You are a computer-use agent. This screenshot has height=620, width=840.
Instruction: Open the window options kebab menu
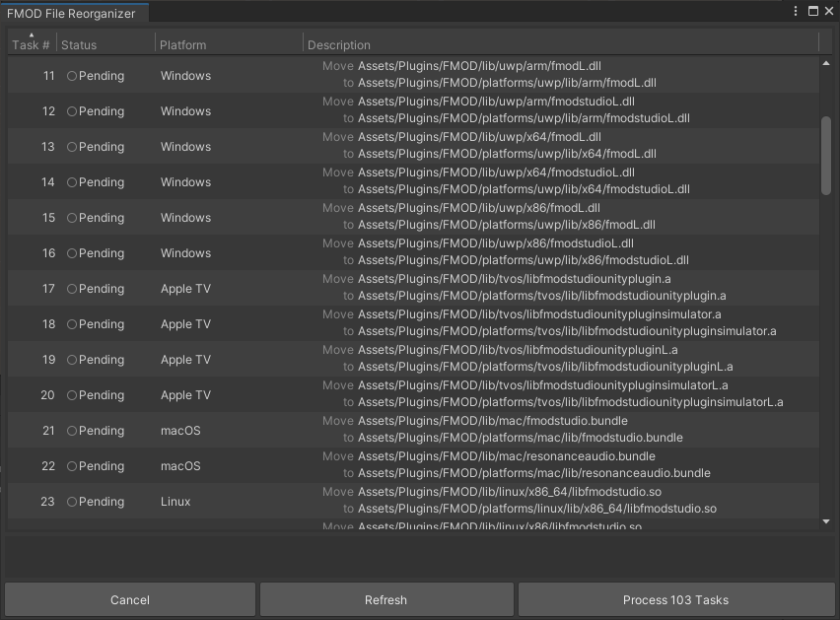(x=797, y=12)
